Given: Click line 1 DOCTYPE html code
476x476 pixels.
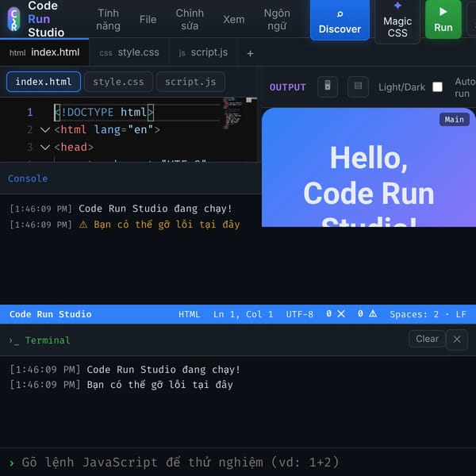Looking at the screenshot, I should [x=104, y=113].
